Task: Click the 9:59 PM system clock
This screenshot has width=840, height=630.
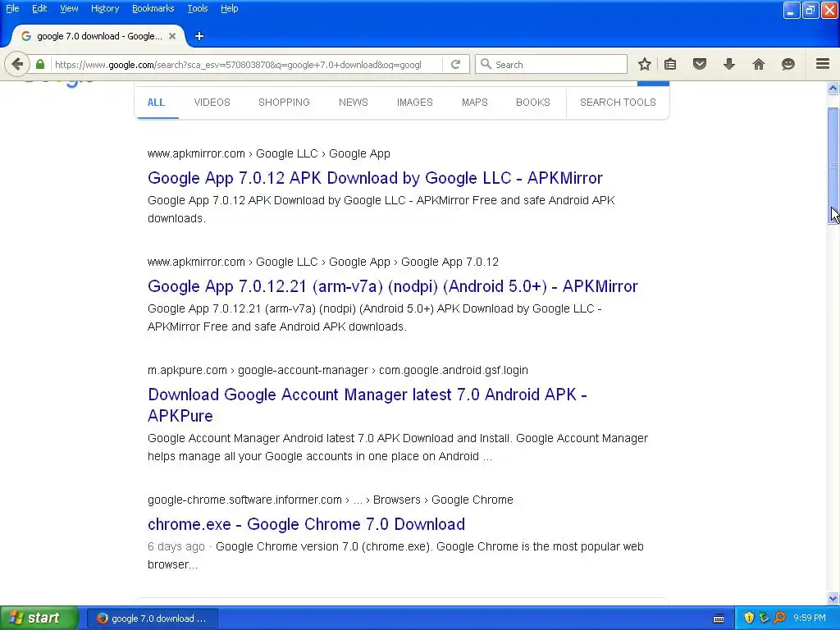Action: point(810,618)
